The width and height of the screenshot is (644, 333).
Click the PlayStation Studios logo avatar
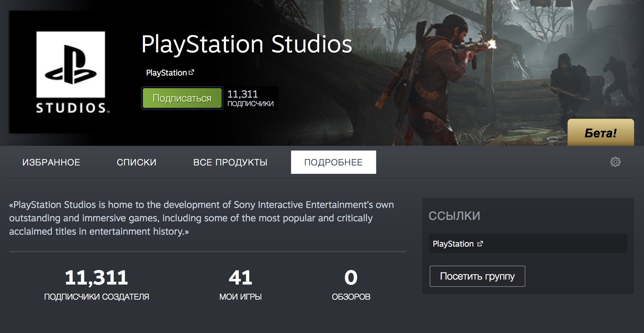pyautogui.click(x=71, y=72)
